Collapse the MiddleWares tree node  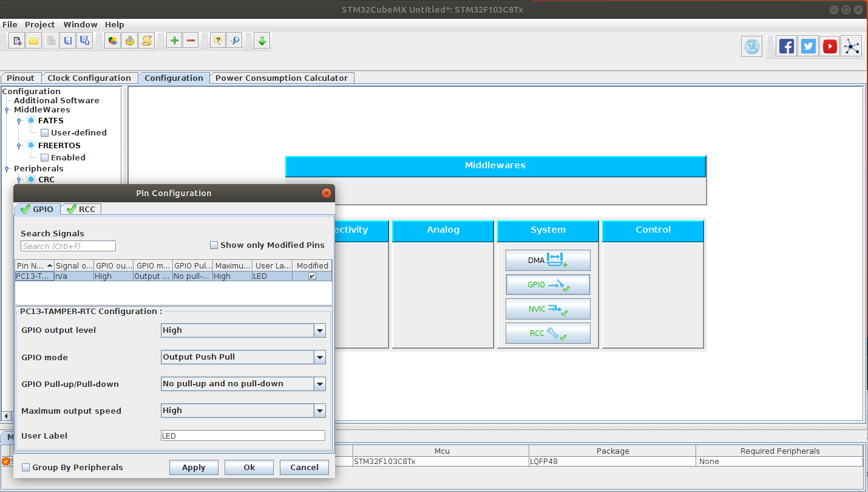7,110
